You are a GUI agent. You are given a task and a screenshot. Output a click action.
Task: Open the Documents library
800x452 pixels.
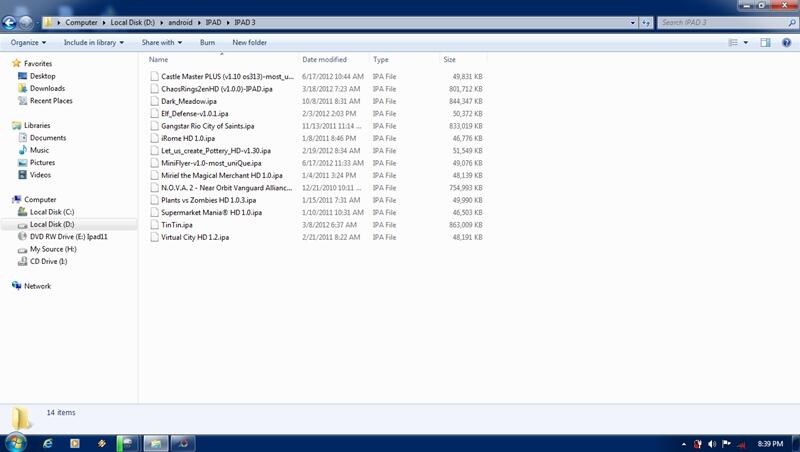[47, 138]
